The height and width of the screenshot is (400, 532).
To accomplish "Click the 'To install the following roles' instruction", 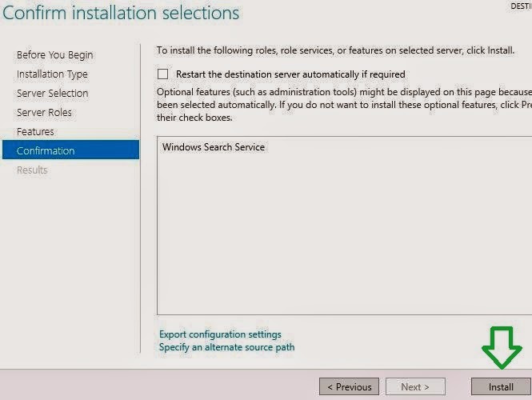I will coord(335,50).
